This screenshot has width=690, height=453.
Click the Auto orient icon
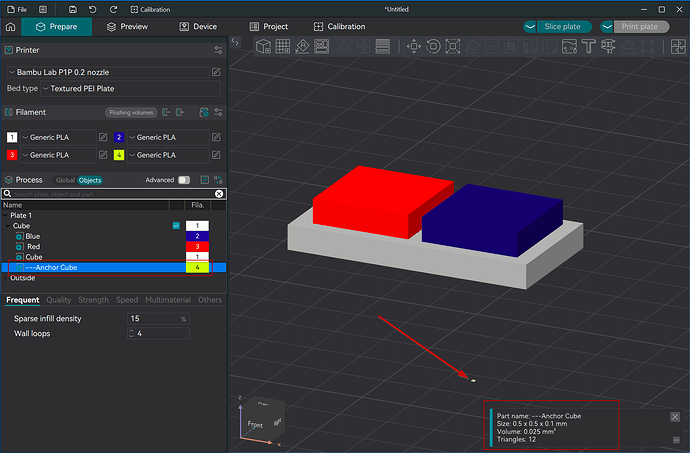302,46
